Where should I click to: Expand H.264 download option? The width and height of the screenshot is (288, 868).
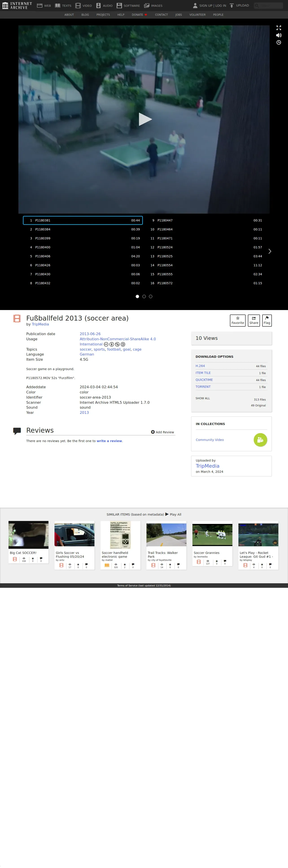[200, 366]
